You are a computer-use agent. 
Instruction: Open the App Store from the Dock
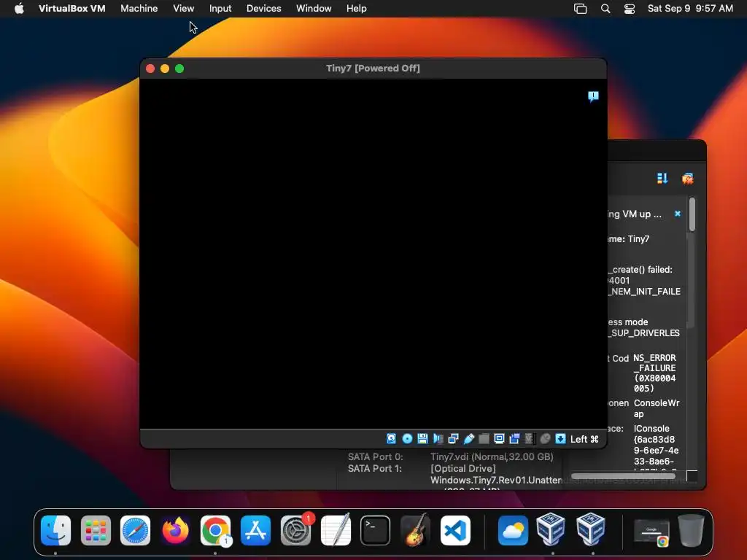tap(256, 530)
